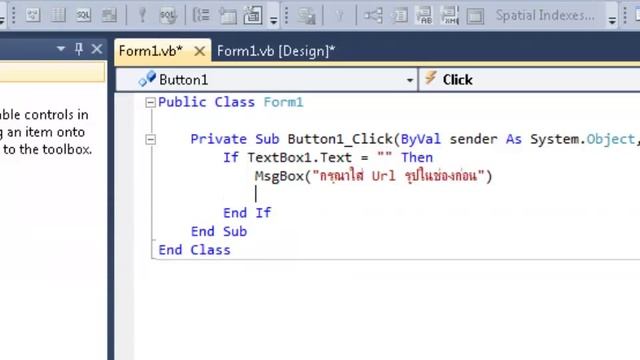Click the Generate Change Script icon
The width and height of the screenshot is (640, 360).
click(306, 16)
